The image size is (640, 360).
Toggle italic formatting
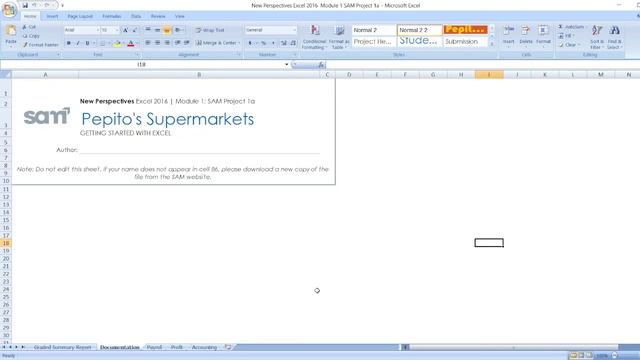78,43
